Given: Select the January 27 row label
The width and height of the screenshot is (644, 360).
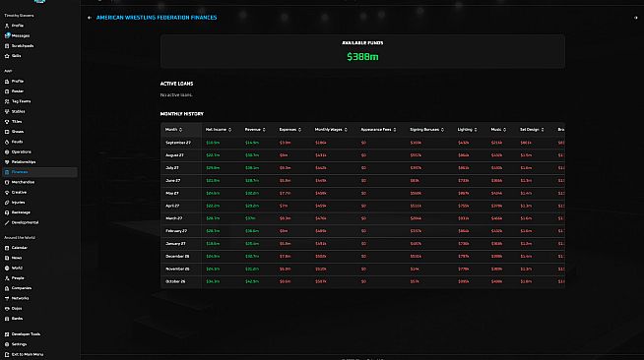Looking at the screenshot, I should [175, 244].
